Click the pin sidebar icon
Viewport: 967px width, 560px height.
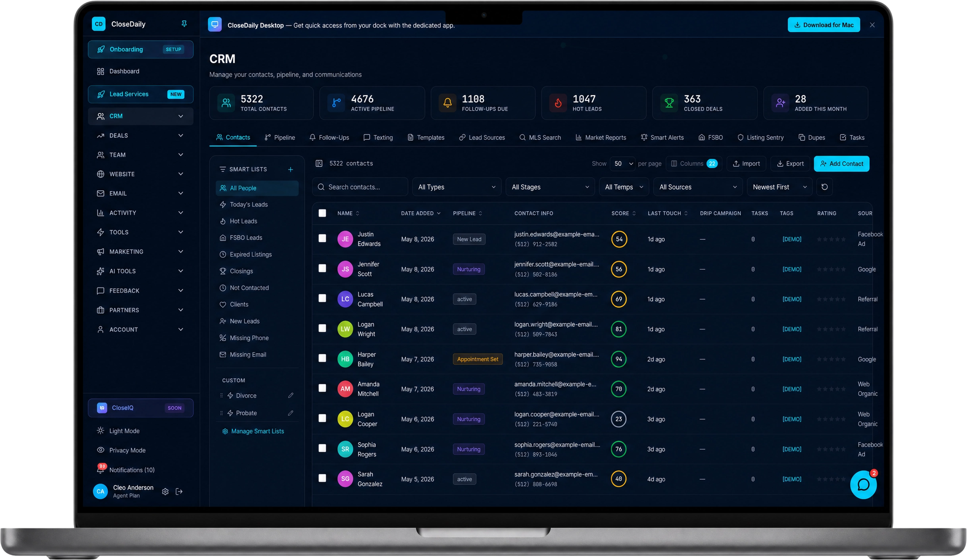tap(184, 24)
